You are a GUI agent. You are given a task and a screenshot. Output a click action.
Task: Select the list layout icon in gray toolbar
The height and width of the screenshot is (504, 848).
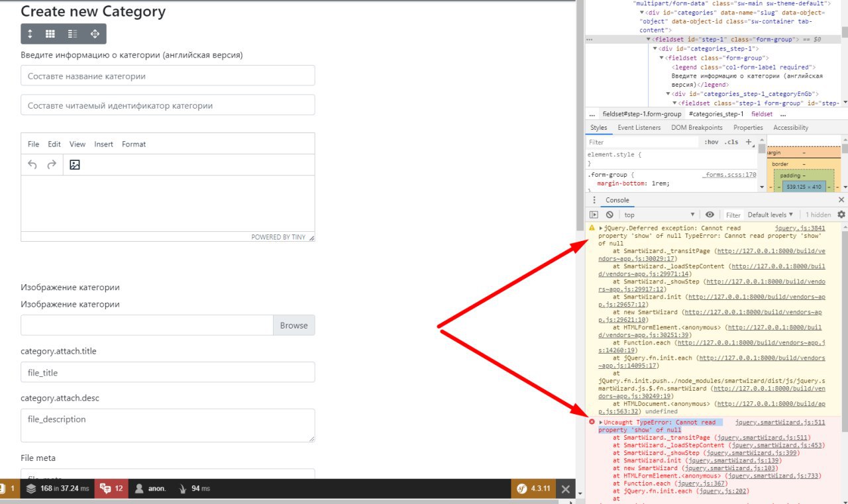tap(73, 34)
